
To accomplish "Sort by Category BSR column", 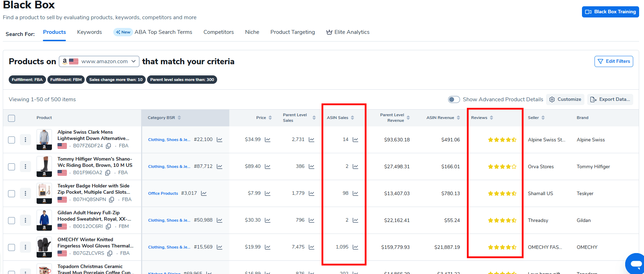I will pyautogui.click(x=179, y=118).
